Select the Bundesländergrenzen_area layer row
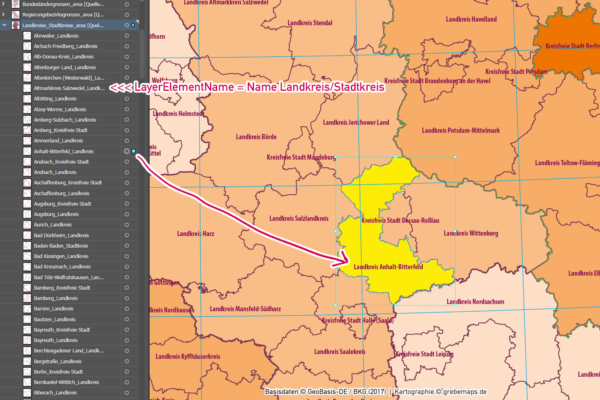 pos(69,4)
